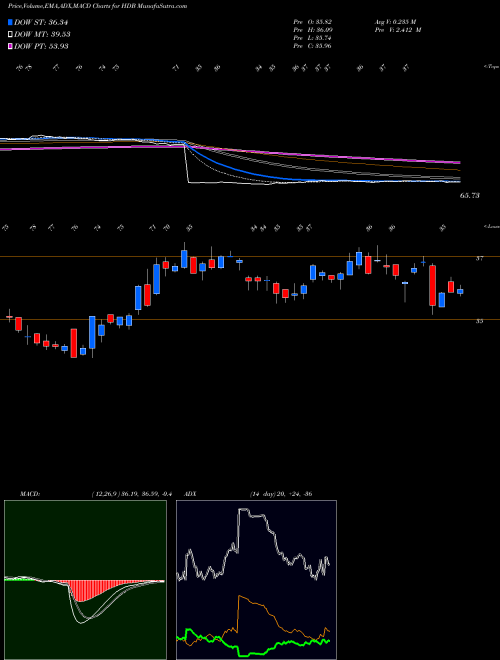Click inside the MACD histogram chart
Viewport: 500px width, 660px height.
pyautogui.click(x=85, y=580)
